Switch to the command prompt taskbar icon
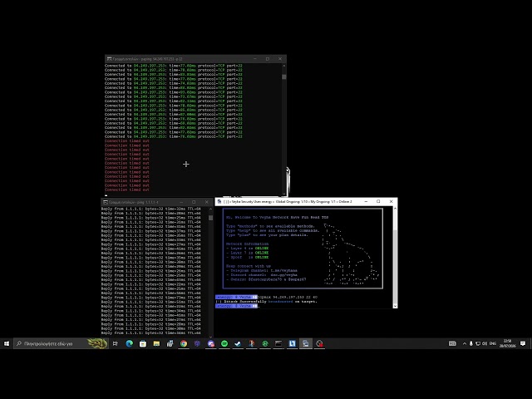This screenshot has height=399, width=532. (x=278, y=343)
